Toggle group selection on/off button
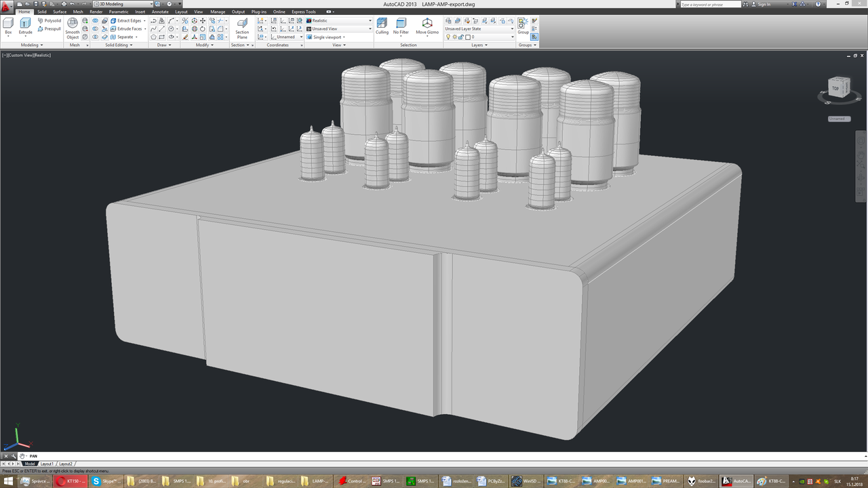 [x=534, y=37]
